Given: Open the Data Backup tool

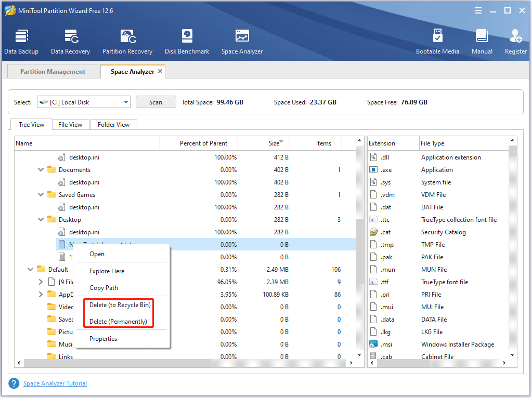Looking at the screenshot, I should click(x=21, y=42).
